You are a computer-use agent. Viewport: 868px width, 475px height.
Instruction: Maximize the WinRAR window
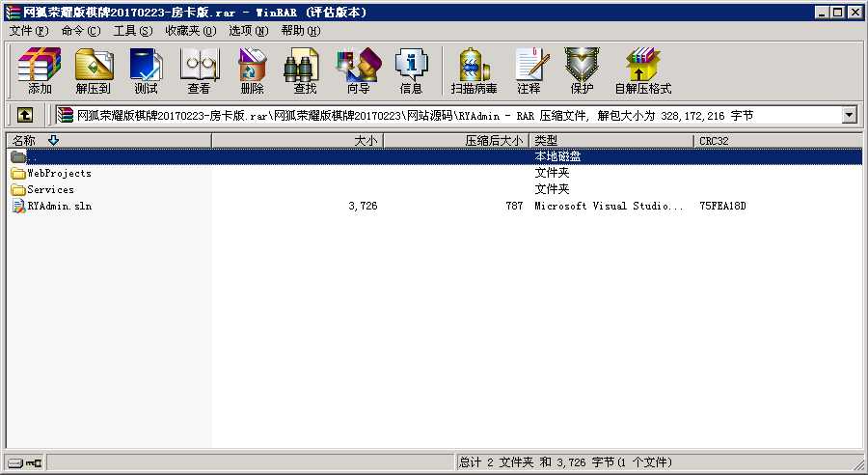[838, 13]
